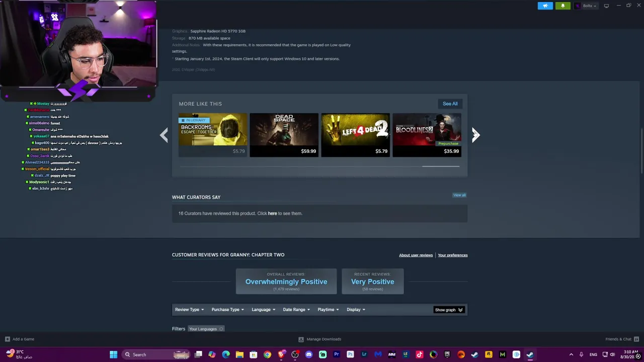Switch ENG input language indicator

click(x=593, y=354)
